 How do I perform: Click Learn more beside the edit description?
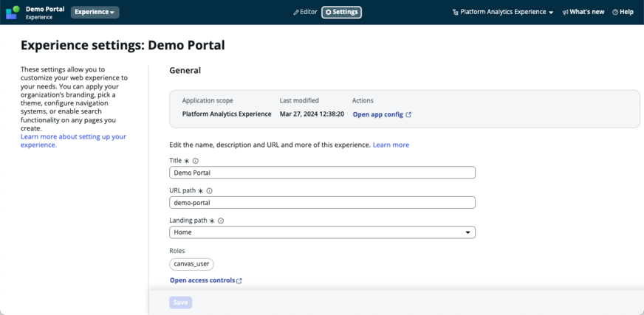point(391,145)
